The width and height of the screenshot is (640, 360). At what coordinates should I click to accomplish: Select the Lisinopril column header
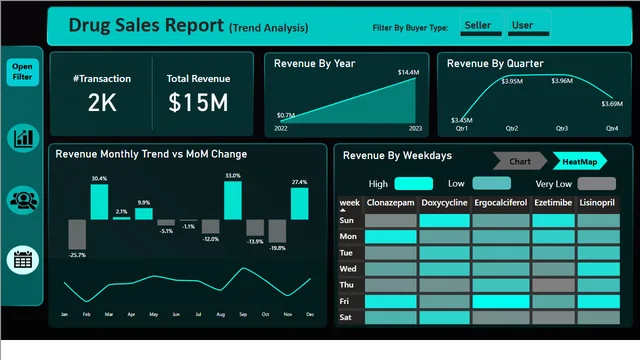(597, 203)
